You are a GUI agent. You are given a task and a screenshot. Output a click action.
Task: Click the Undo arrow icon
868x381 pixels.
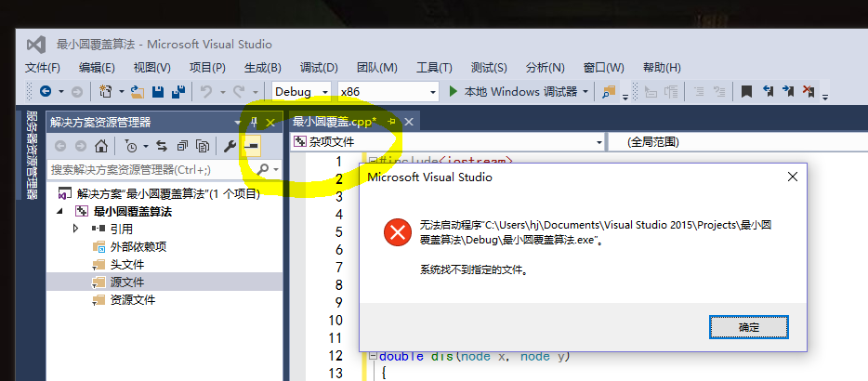tap(206, 91)
